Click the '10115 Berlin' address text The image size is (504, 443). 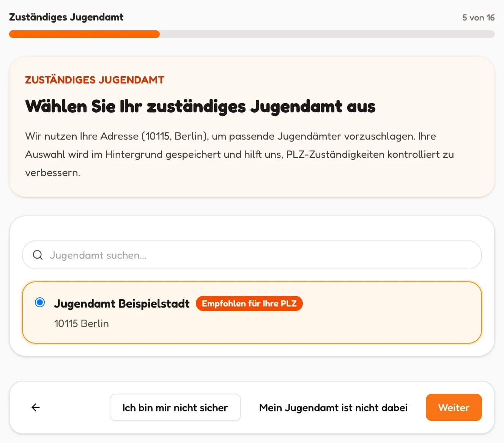[x=81, y=324]
